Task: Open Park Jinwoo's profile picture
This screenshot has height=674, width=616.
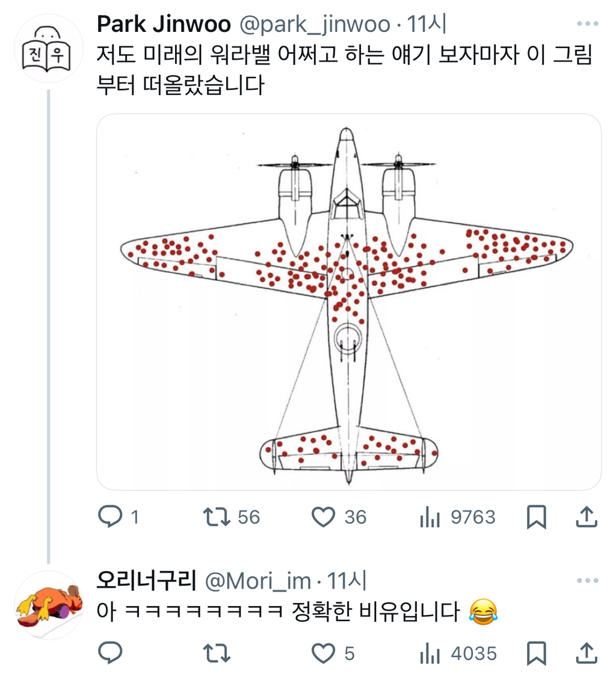Action: point(48,48)
